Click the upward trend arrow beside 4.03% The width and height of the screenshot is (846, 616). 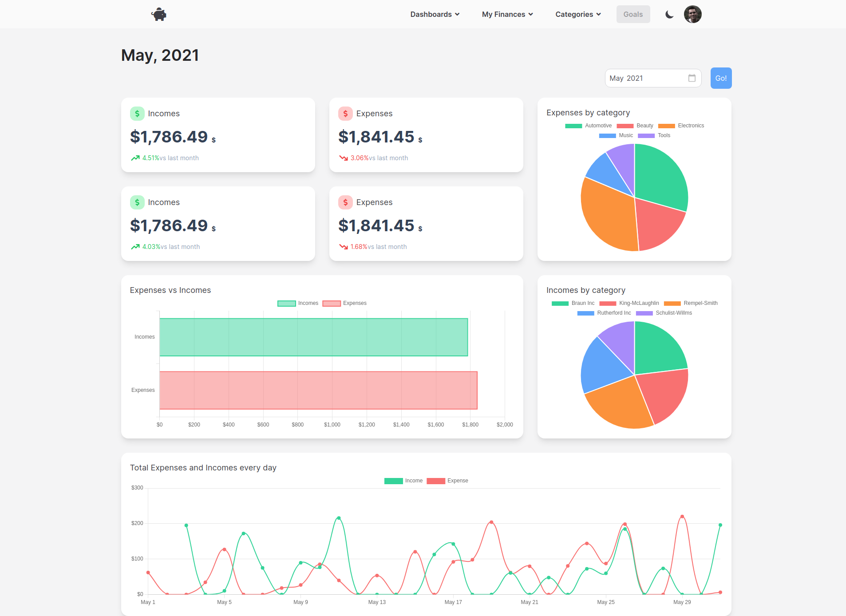(x=135, y=247)
